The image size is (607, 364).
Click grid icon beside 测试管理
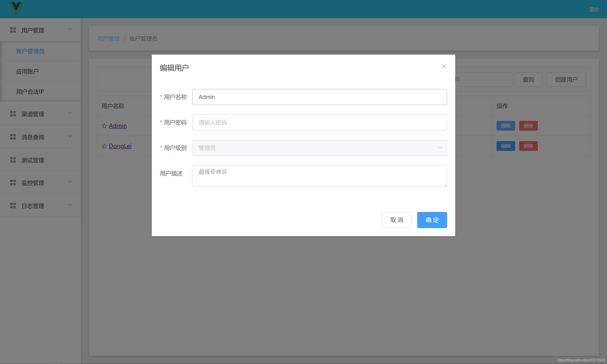tap(13, 160)
